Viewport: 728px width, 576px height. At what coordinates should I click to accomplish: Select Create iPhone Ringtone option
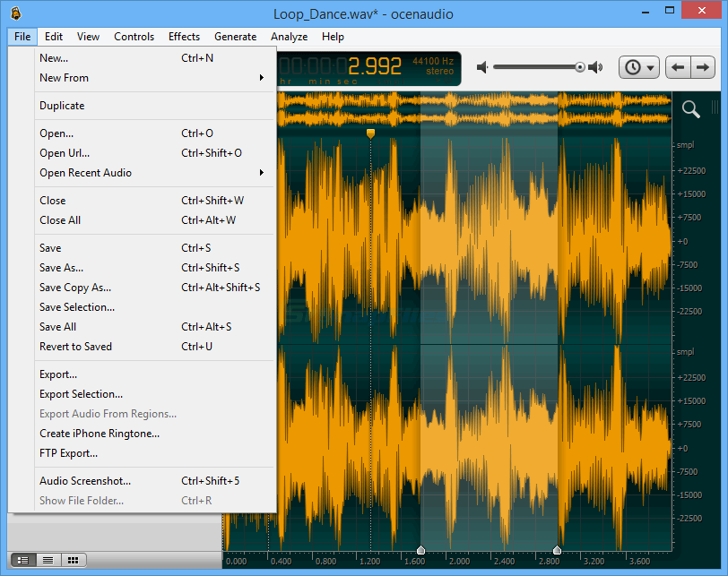[99, 434]
